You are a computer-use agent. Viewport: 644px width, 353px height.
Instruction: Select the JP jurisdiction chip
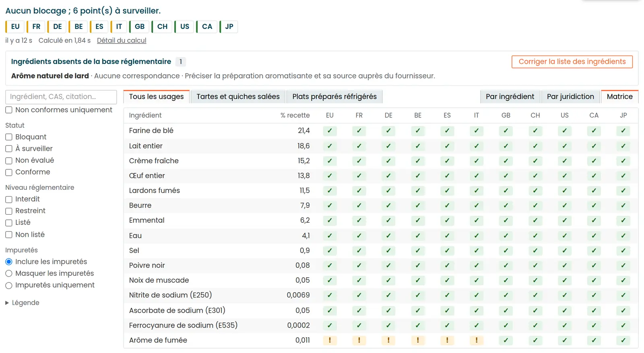click(x=229, y=27)
